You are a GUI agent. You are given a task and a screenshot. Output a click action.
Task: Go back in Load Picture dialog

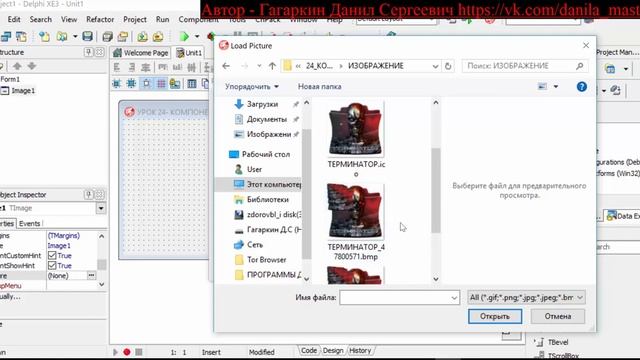226,66
